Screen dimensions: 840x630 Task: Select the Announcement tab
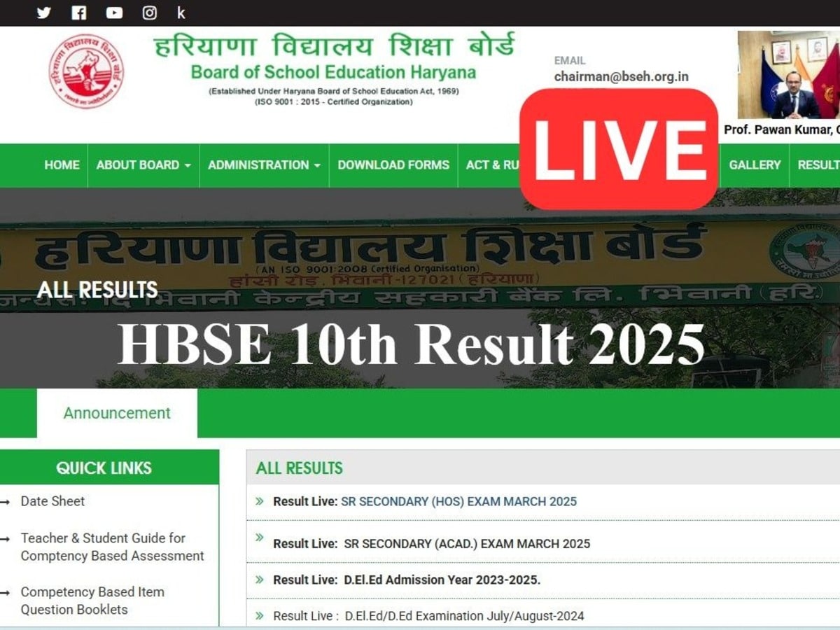point(117,413)
